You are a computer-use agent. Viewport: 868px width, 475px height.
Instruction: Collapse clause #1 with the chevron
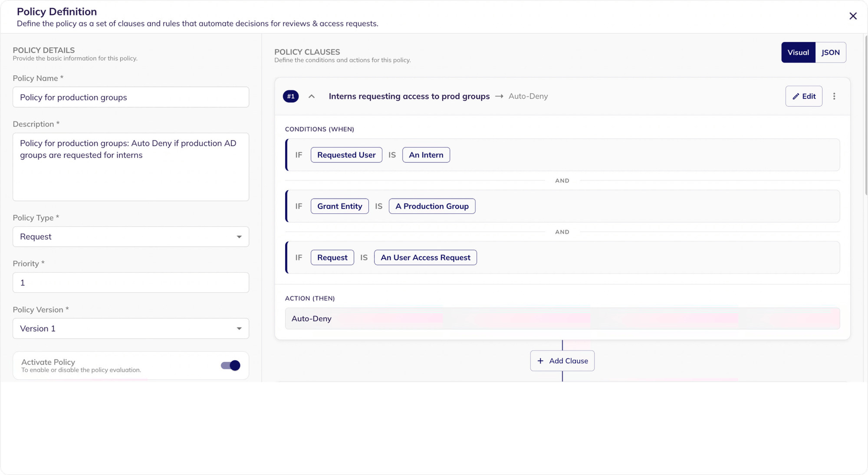312,96
